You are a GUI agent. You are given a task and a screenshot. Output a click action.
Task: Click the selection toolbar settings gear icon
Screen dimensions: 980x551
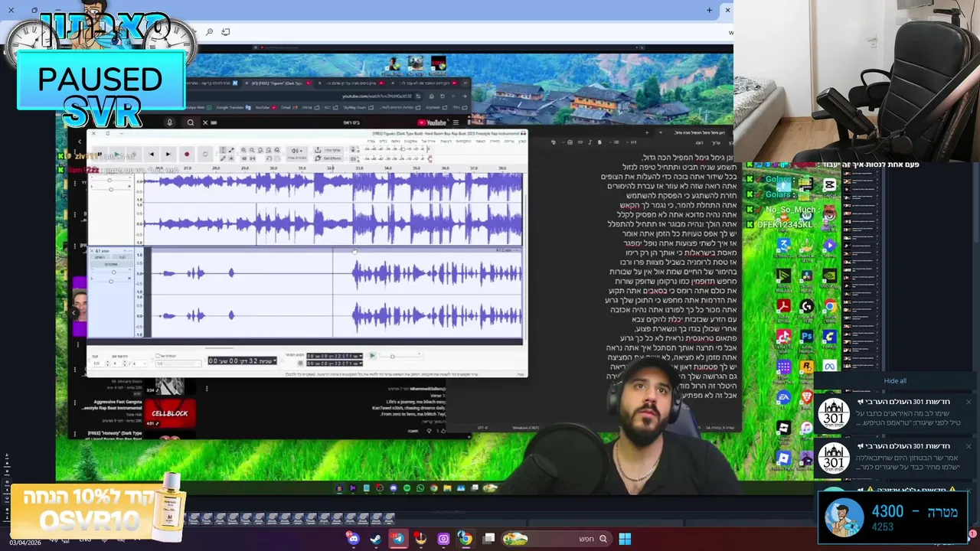click(300, 364)
